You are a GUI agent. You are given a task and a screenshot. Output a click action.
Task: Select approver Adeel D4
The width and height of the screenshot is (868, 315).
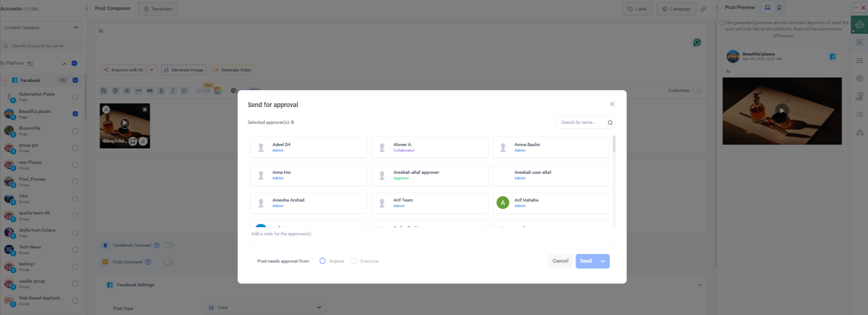[309, 147]
